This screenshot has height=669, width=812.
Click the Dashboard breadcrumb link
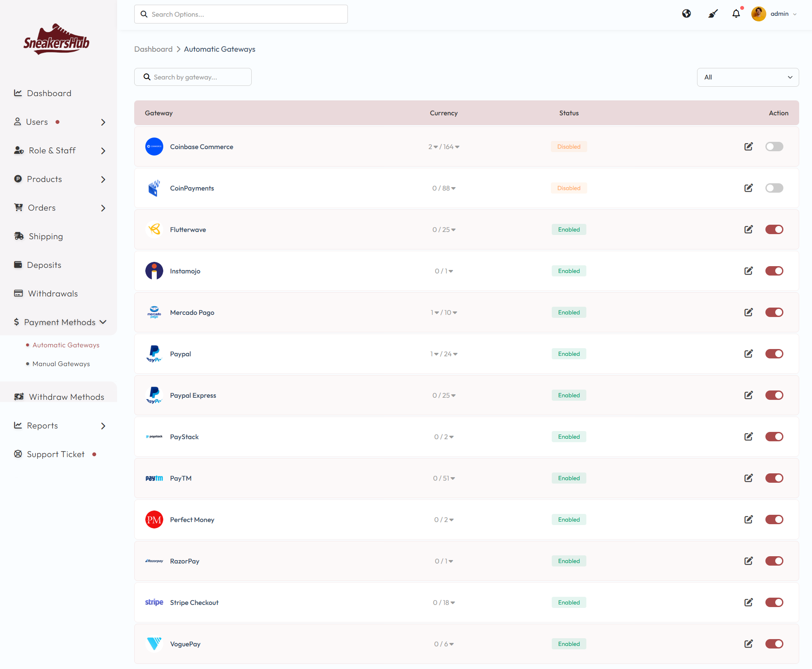tap(153, 49)
